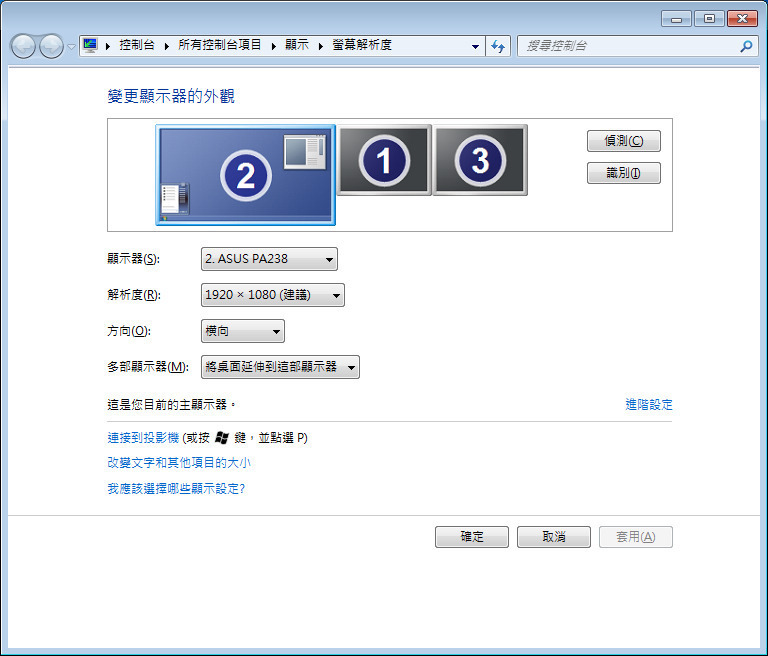Screen dimensions: 768x656
Task: Click the 確定 button
Action: click(x=472, y=537)
